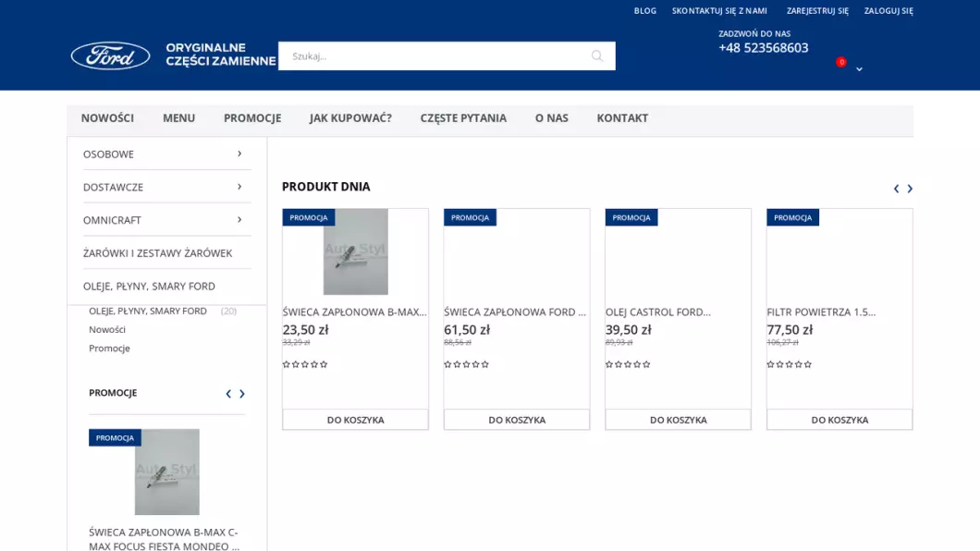This screenshot has height=551, width=980.
Task: Click the search input field
Action: pyautogui.click(x=447, y=56)
